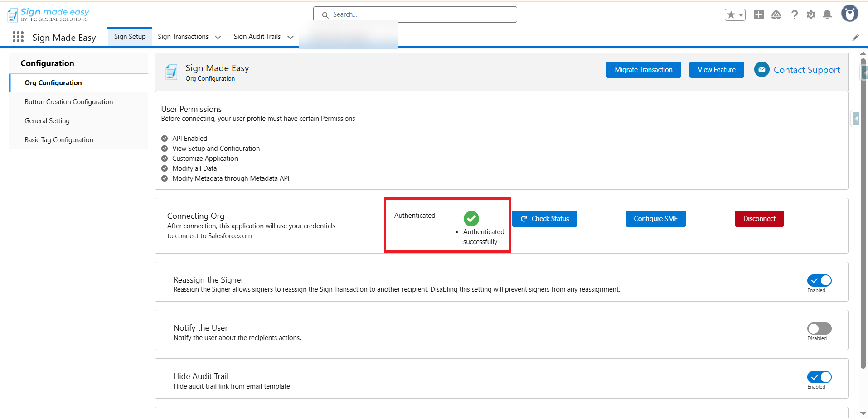
Task: Open the user profile avatar
Action: [849, 14]
